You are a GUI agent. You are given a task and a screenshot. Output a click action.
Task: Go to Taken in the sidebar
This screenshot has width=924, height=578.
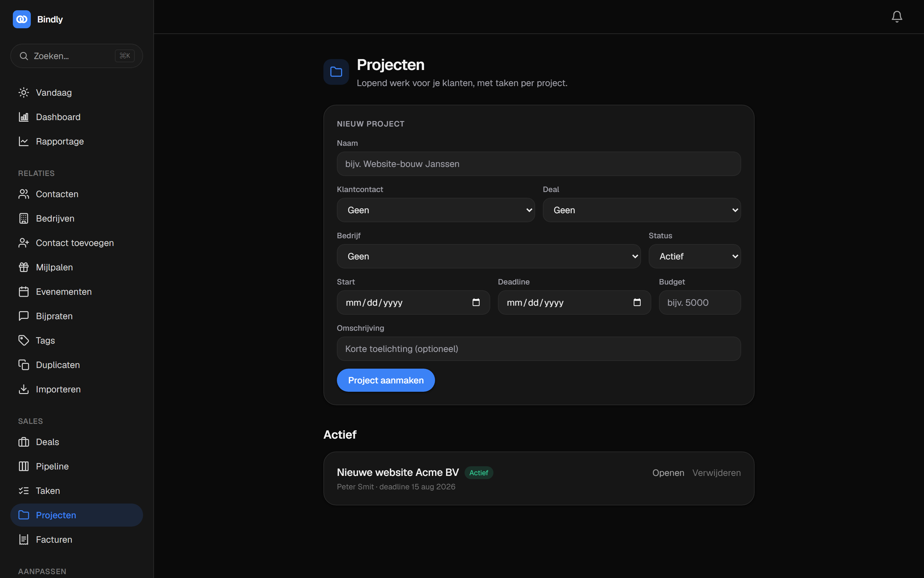click(x=76, y=491)
